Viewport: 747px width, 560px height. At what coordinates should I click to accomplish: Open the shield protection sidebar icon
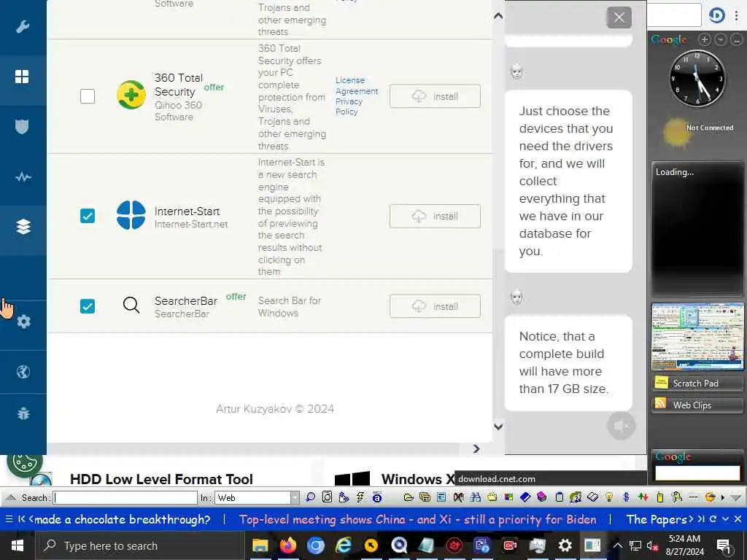[x=23, y=127]
